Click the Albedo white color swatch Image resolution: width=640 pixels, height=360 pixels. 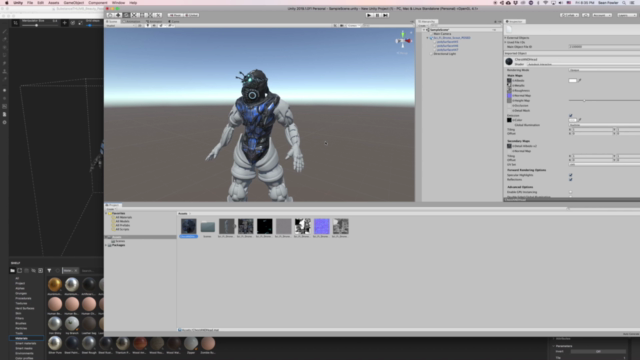573,80
